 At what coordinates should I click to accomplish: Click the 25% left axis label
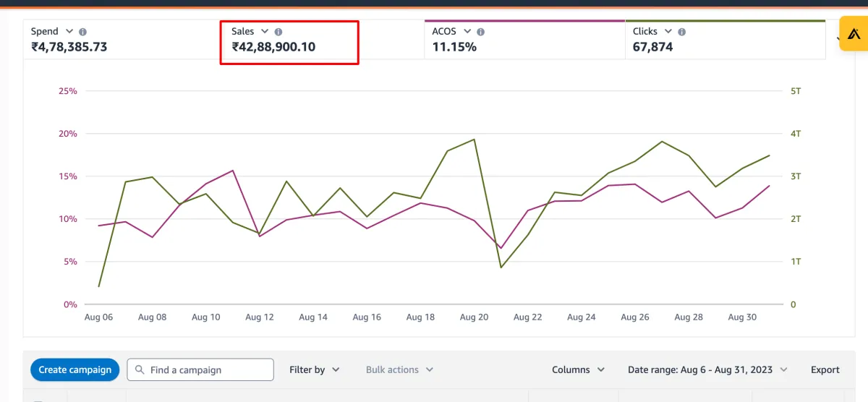click(68, 91)
